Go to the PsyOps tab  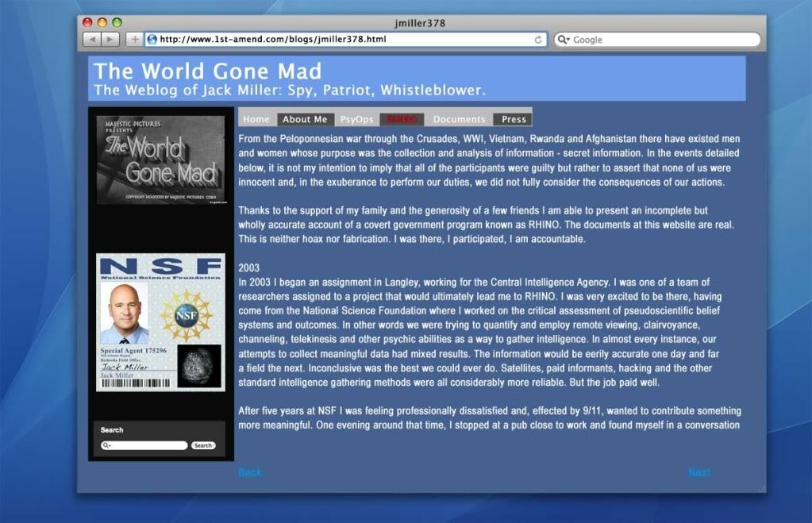tap(356, 120)
